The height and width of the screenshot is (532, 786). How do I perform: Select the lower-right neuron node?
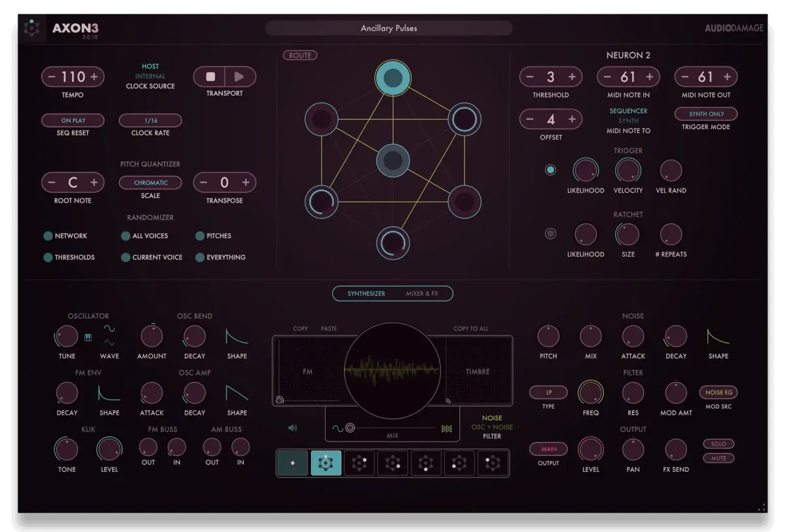pos(464,202)
